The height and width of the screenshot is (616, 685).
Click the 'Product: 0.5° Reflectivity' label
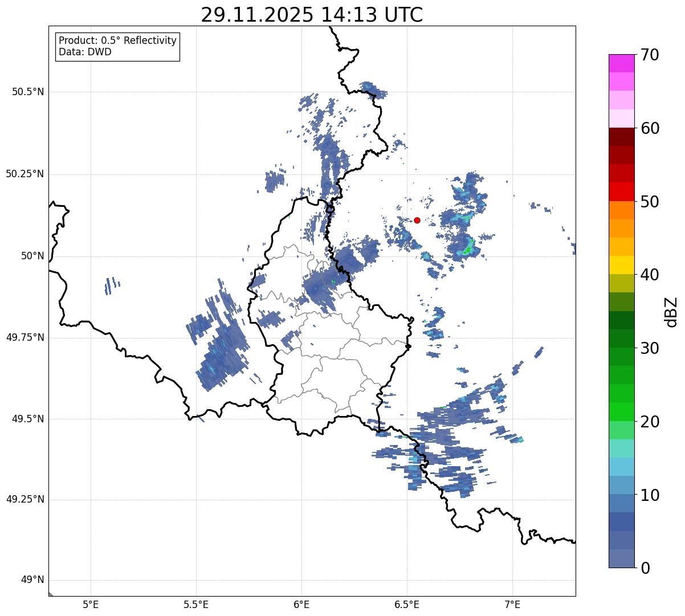pyautogui.click(x=117, y=41)
